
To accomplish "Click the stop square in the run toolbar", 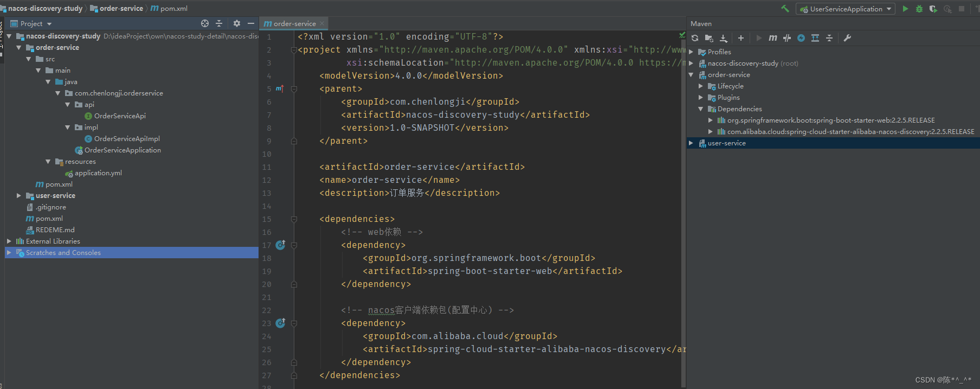I will (962, 9).
